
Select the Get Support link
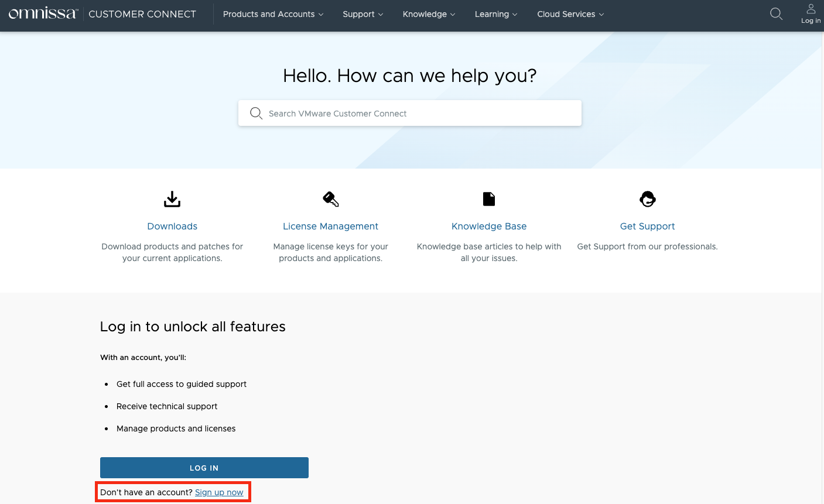[x=647, y=227]
